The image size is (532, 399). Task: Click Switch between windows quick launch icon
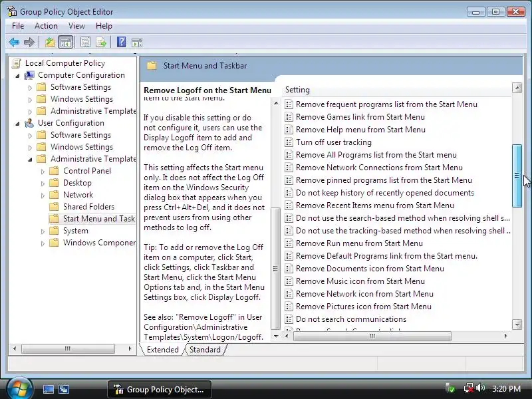tap(64, 389)
